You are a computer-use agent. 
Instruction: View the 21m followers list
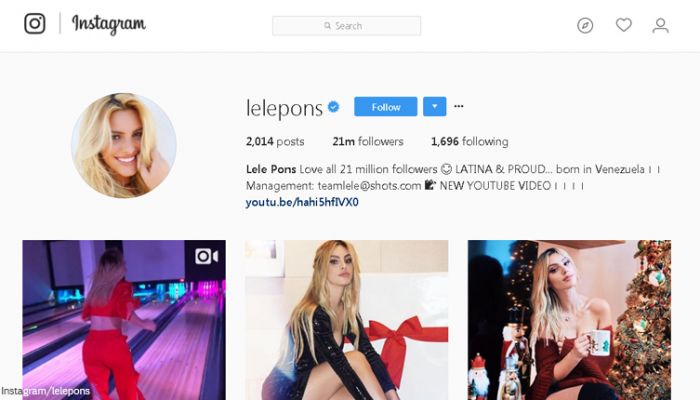click(x=368, y=142)
